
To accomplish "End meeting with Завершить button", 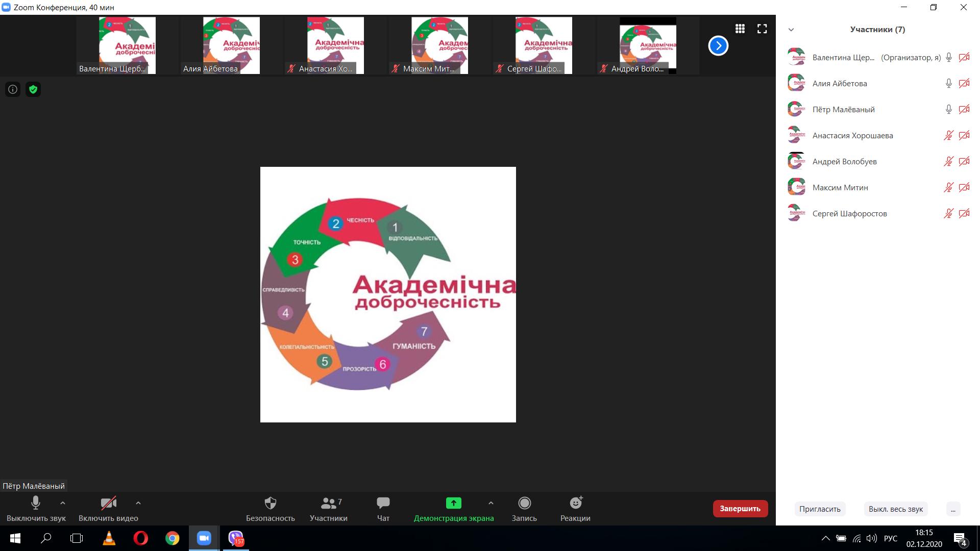I will [740, 509].
